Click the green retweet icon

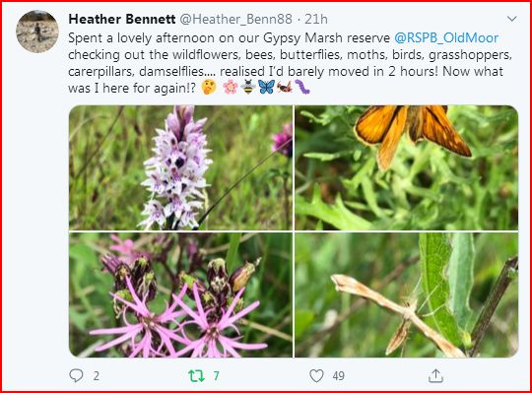pyautogui.click(x=196, y=375)
